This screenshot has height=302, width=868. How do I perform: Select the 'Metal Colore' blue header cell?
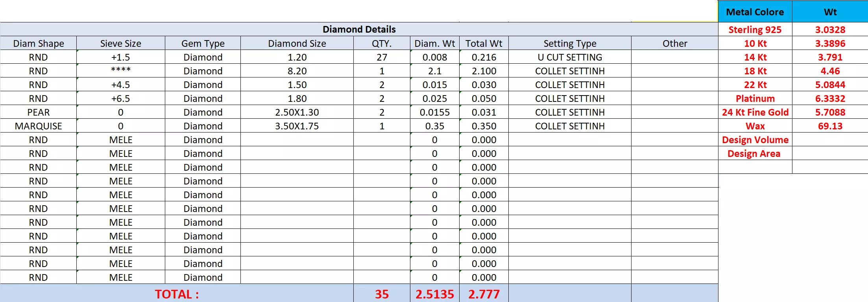pyautogui.click(x=755, y=12)
